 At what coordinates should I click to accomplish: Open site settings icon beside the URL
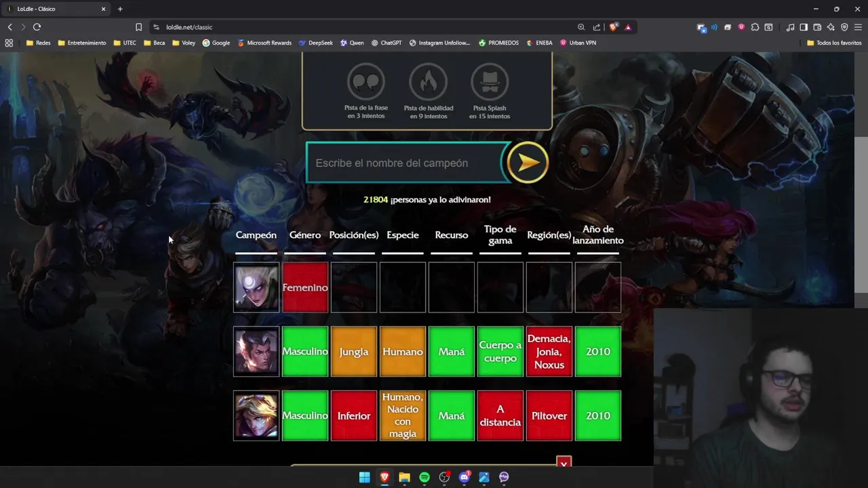pos(156,27)
